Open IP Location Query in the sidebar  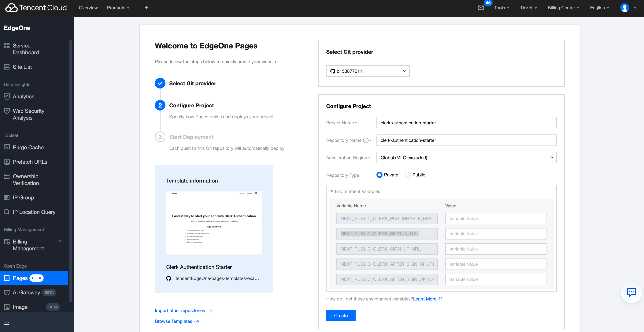point(34,212)
